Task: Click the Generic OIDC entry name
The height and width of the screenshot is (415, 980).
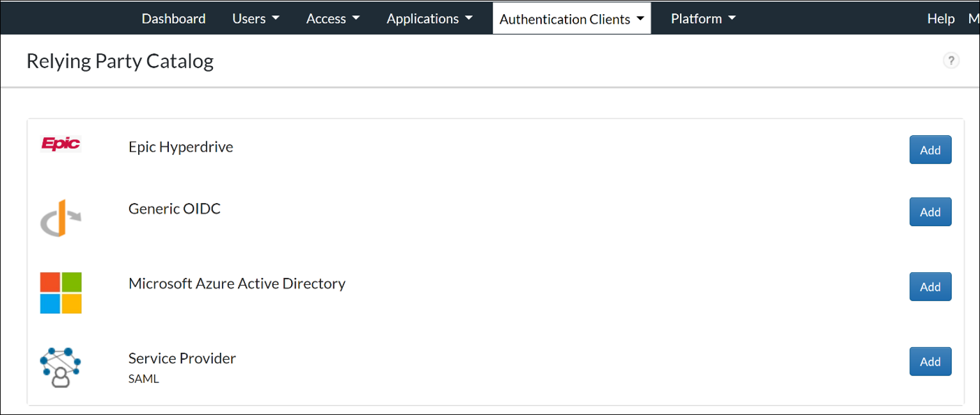Action: 174,208
